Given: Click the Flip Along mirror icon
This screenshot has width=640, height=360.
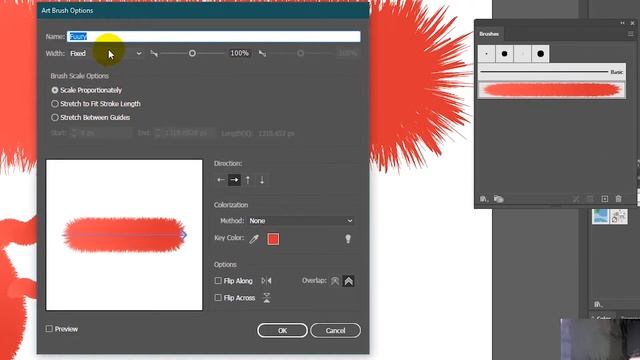Looking at the screenshot, I should pos(266,281).
